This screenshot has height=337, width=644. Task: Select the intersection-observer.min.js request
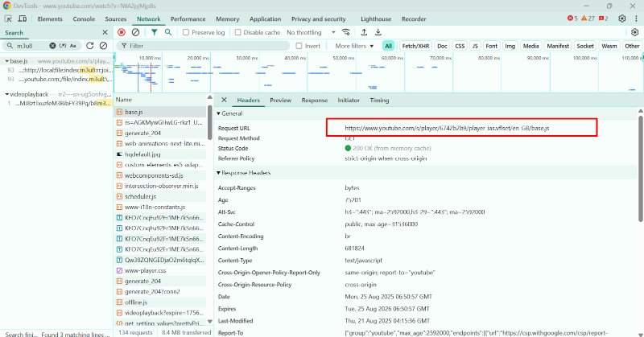pyautogui.click(x=160, y=186)
